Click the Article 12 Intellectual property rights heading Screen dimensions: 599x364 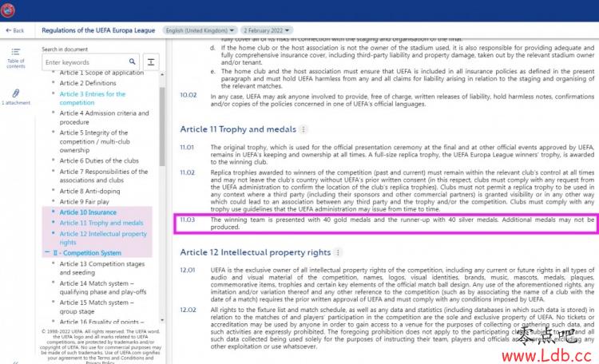256,252
